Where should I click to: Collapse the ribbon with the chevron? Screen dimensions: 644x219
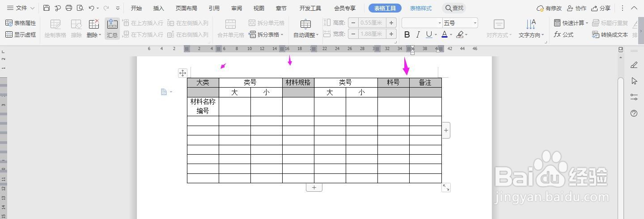click(x=634, y=8)
